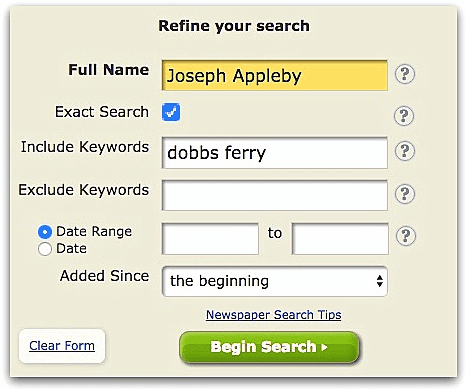
Task: Open the Newspaper Search Tips link
Action: [x=274, y=314]
